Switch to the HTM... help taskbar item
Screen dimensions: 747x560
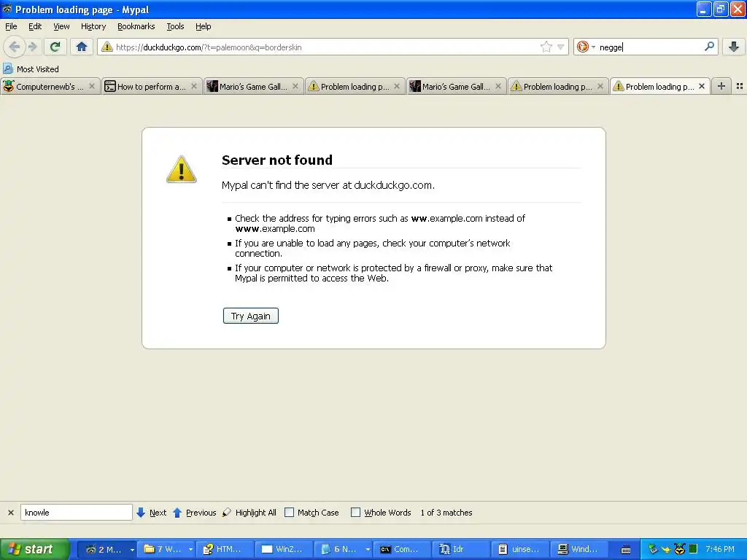pyautogui.click(x=225, y=549)
